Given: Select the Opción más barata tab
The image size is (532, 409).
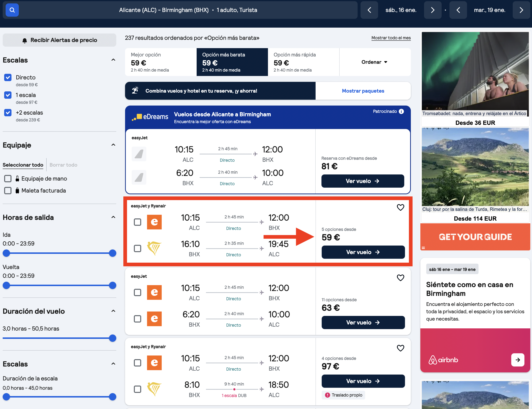Looking at the screenshot, I should [232, 62].
